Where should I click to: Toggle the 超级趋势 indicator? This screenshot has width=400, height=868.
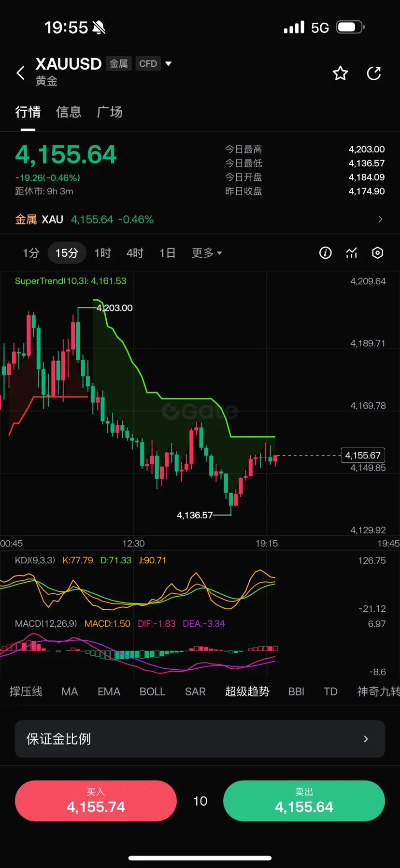(247, 691)
